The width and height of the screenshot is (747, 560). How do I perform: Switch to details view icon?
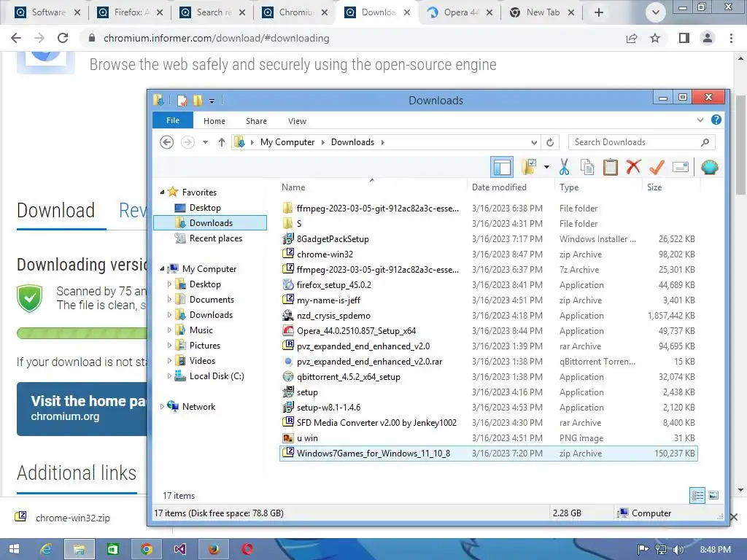tap(697, 495)
